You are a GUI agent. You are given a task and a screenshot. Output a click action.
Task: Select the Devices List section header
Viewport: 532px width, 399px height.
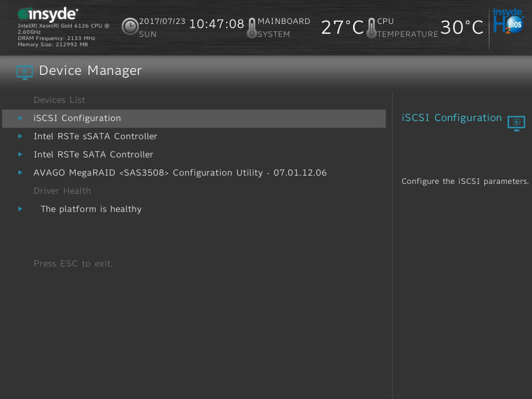pyautogui.click(x=59, y=100)
